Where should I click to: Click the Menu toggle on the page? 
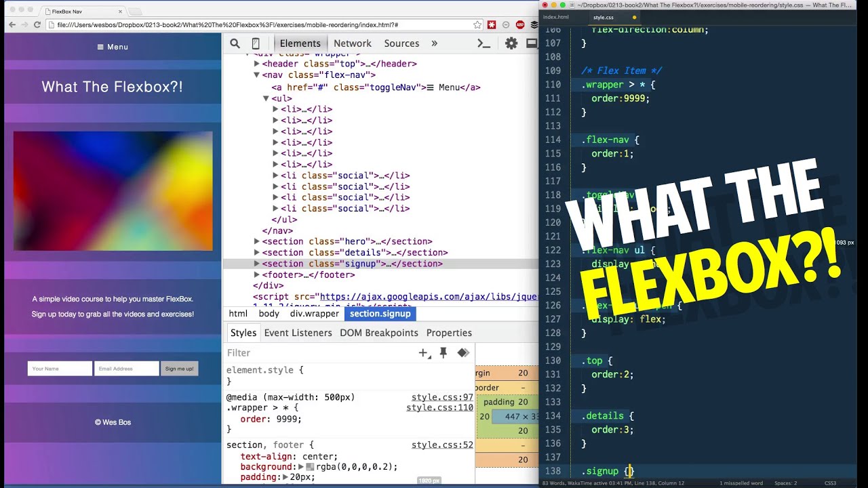tap(113, 47)
